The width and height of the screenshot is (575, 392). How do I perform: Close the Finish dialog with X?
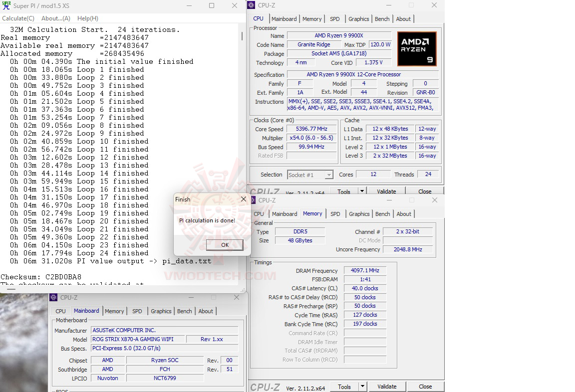pos(244,199)
